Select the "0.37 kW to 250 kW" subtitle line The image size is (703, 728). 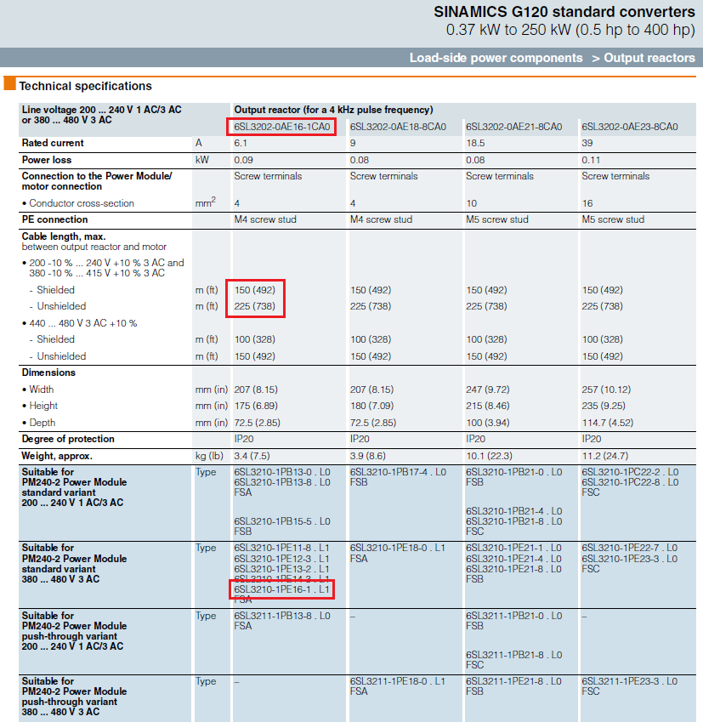pyautogui.click(x=570, y=30)
